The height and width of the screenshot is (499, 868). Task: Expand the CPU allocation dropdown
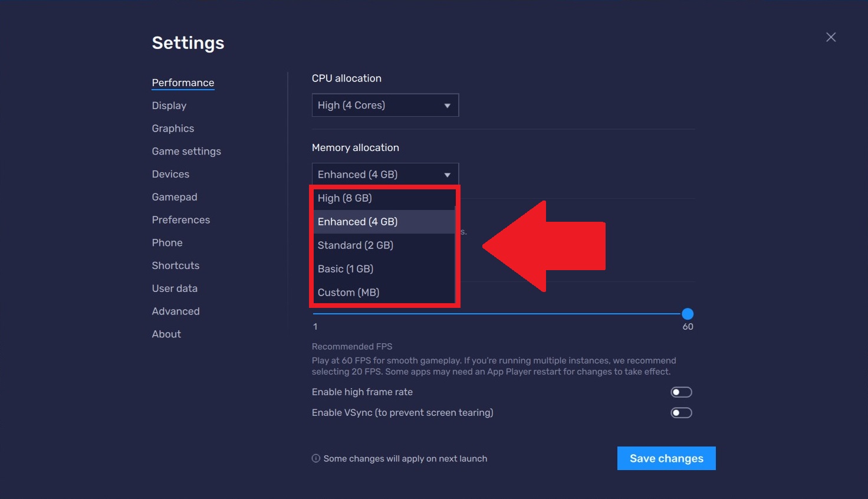click(x=385, y=105)
